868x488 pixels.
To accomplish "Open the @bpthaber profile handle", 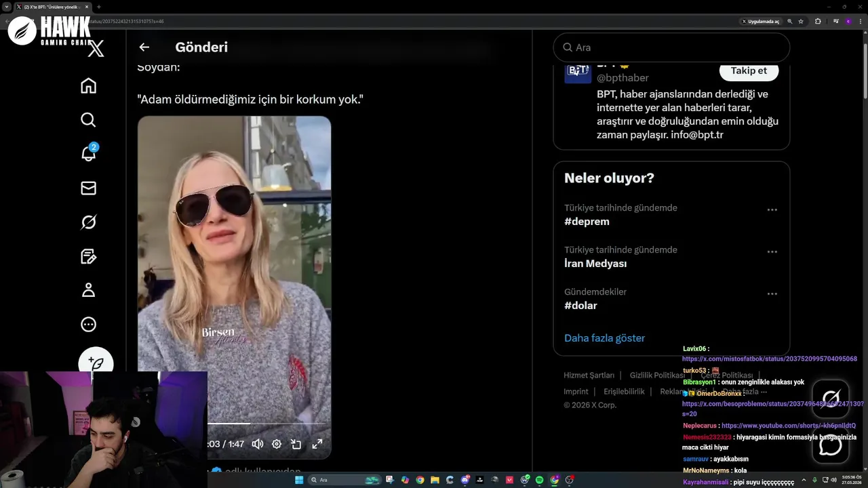I will 623,78.
